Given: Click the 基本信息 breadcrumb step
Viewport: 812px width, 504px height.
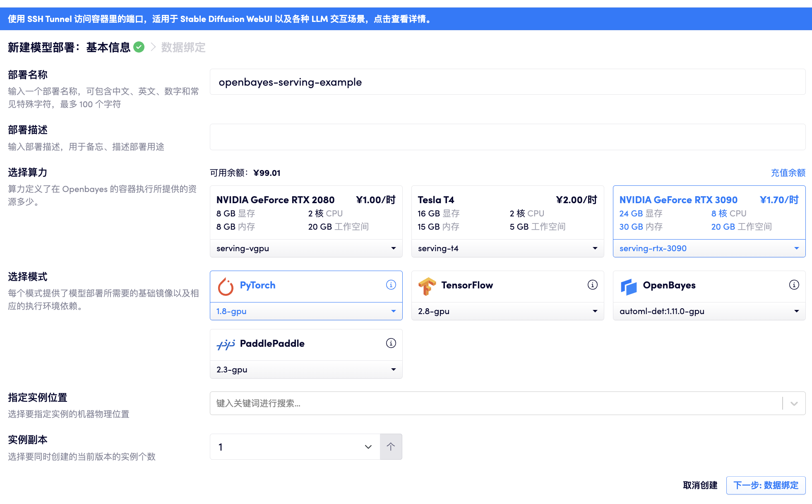Looking at the screenshot, I should pyautogui.click(x=108, y=48).
